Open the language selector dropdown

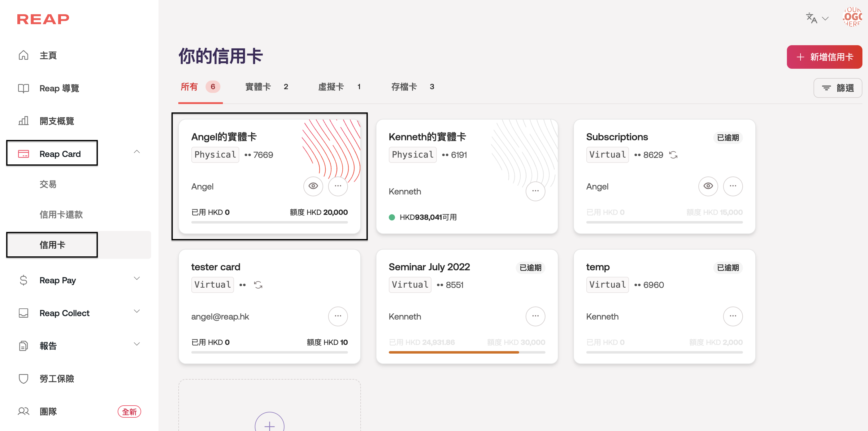pos(817,18)
